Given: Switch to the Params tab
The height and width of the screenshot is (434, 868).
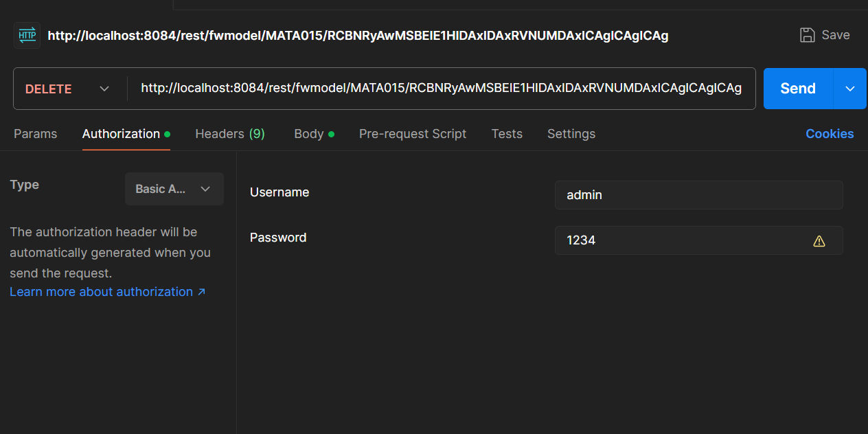Looking at the screenshot, I should tap(36, 134).
